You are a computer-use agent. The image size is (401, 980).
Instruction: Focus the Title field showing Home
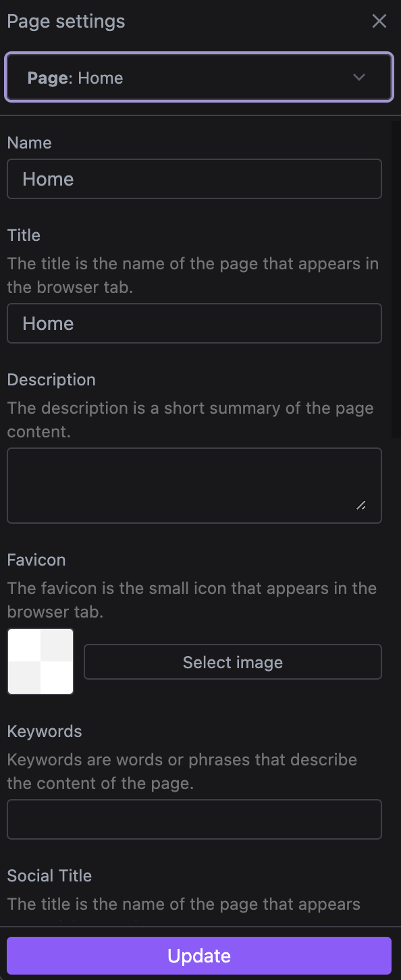(194, 323)
